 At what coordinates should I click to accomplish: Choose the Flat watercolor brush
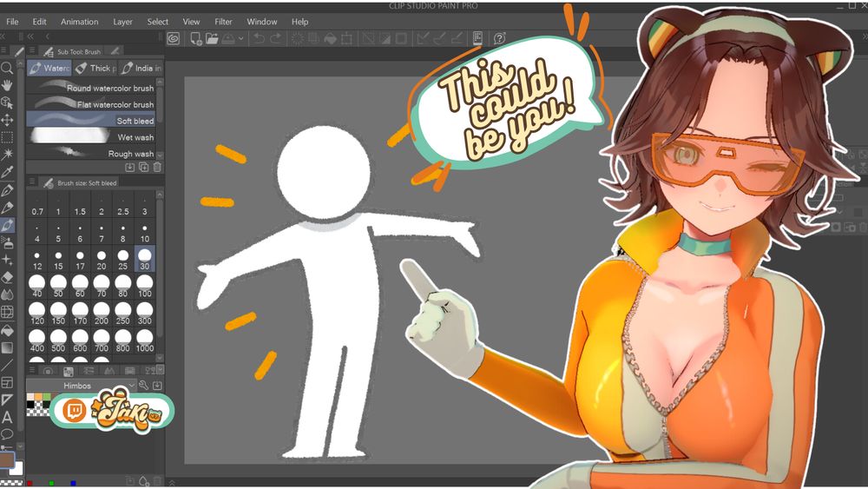pos(91,103)
